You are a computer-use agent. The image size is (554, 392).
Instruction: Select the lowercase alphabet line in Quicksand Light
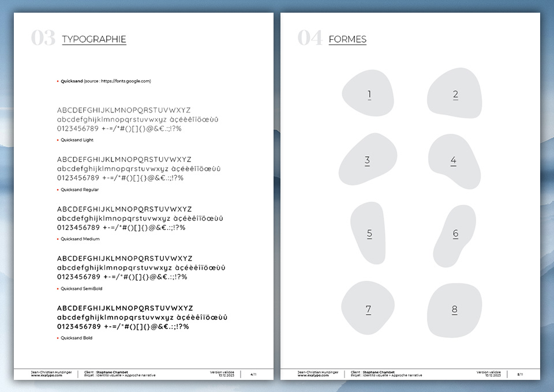[x=137, y=119]
